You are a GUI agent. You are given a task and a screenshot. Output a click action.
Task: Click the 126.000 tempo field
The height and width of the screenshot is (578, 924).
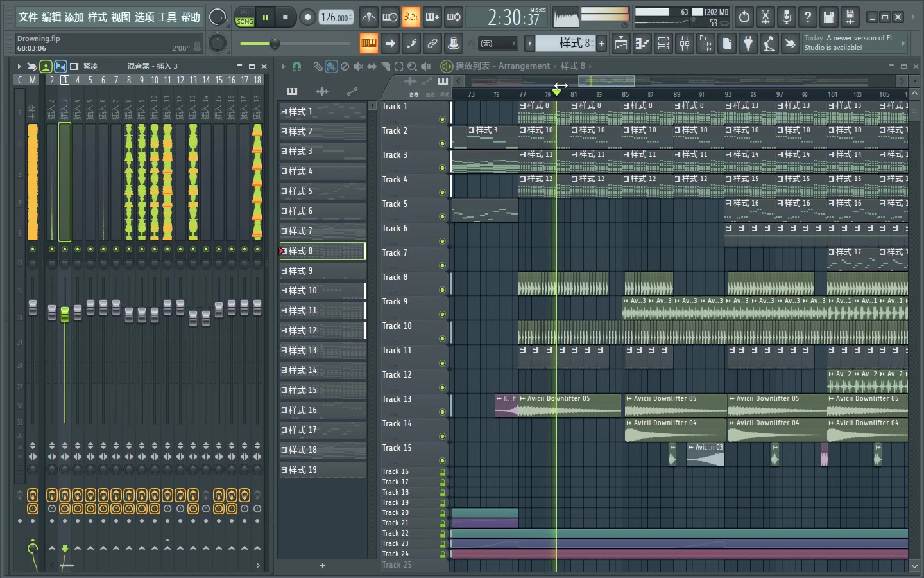(336, 18)
